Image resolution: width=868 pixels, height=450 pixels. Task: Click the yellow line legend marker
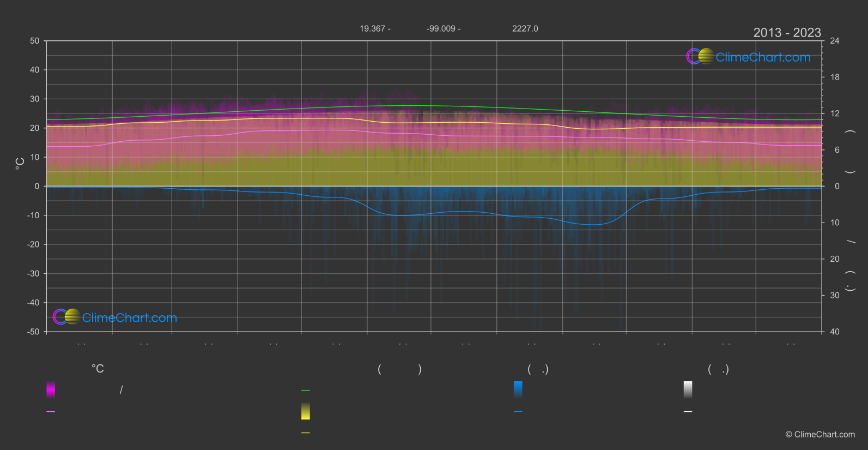[x=306, y=433]
